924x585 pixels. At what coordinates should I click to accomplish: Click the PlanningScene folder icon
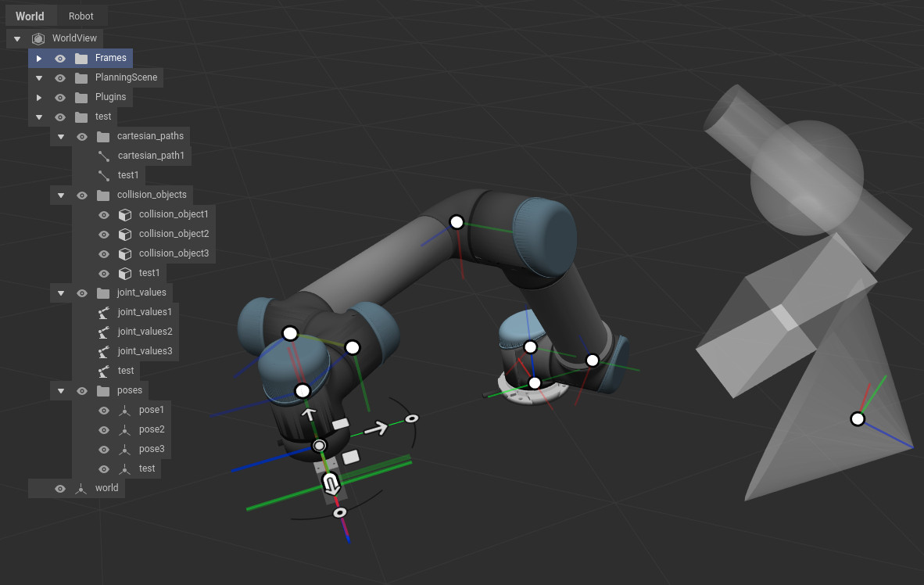(81, 77)
